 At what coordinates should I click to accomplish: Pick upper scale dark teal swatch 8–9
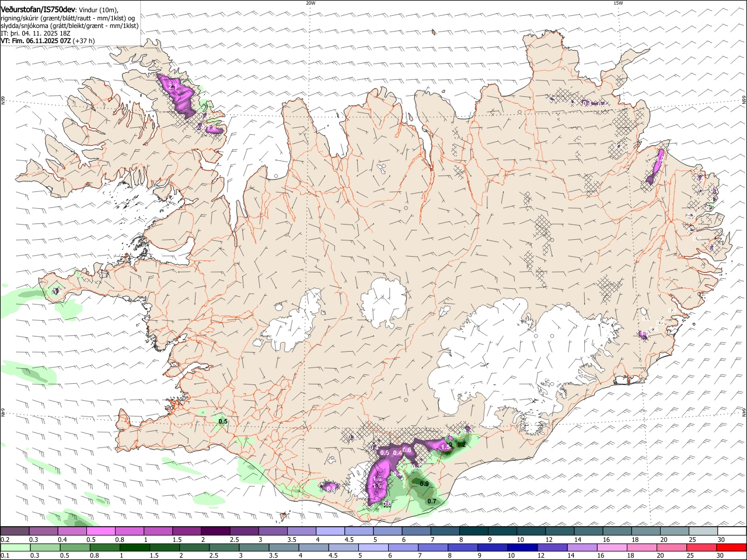(x=473, y=531)
